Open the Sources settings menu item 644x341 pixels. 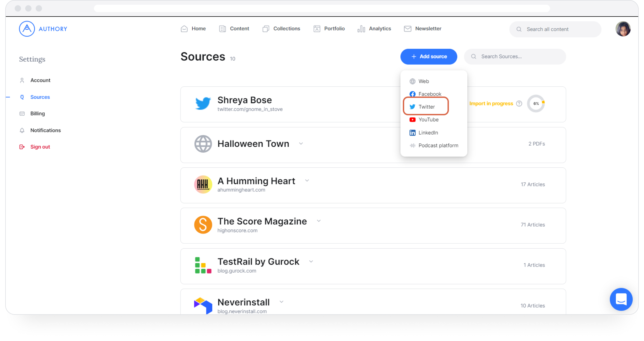pyautogui.click(x=40, y=97)
